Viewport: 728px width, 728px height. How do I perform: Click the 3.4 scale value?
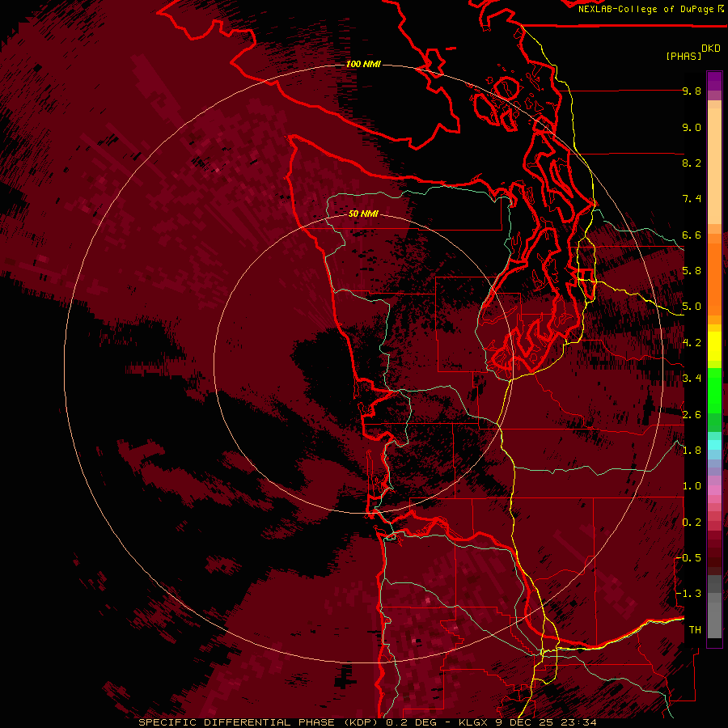pyautogui.click(x=692, y=379)
